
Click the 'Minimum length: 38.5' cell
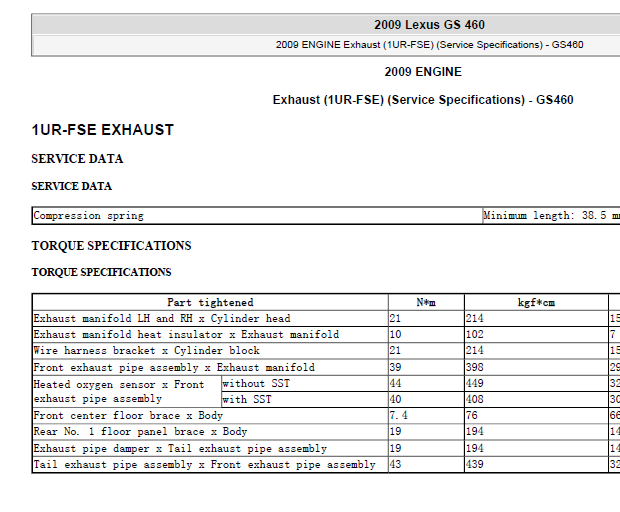coord(551,216)
